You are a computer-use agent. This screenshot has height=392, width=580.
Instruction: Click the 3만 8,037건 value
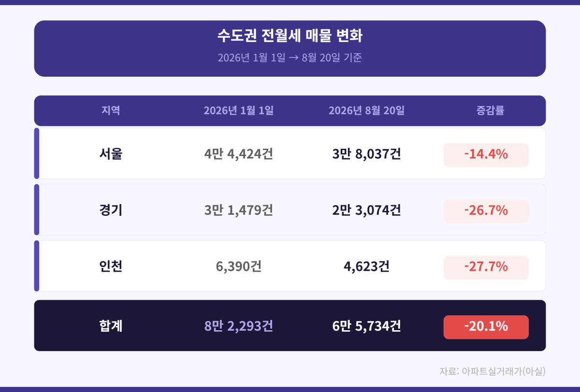(367, 154)
